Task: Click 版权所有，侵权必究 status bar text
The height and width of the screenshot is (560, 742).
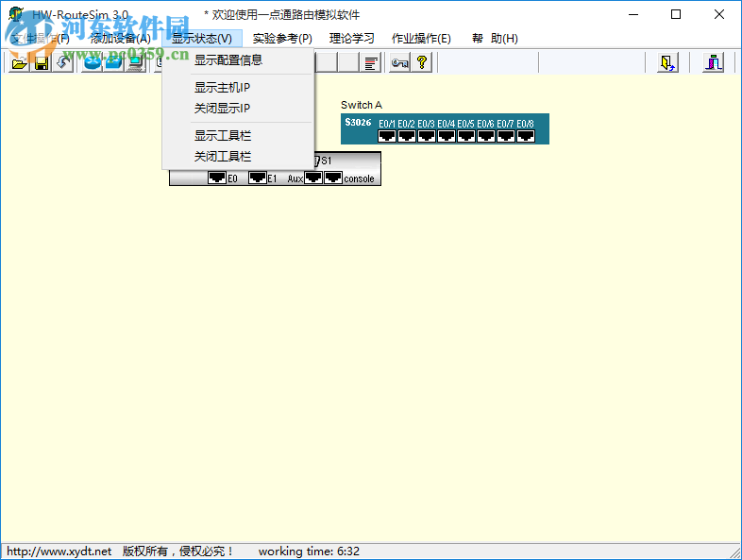Action: click(x=177, y=552)
